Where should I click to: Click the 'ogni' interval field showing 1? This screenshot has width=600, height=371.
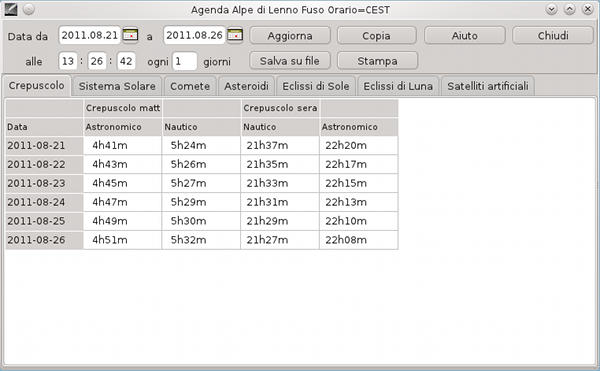[x=184, y=61]
